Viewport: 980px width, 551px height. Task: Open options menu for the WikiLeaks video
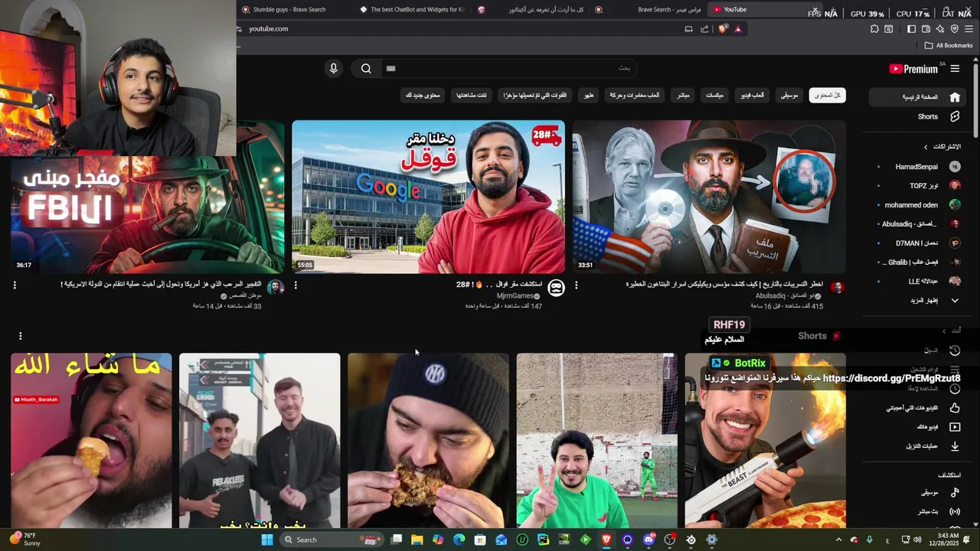(x=577, y=285)
